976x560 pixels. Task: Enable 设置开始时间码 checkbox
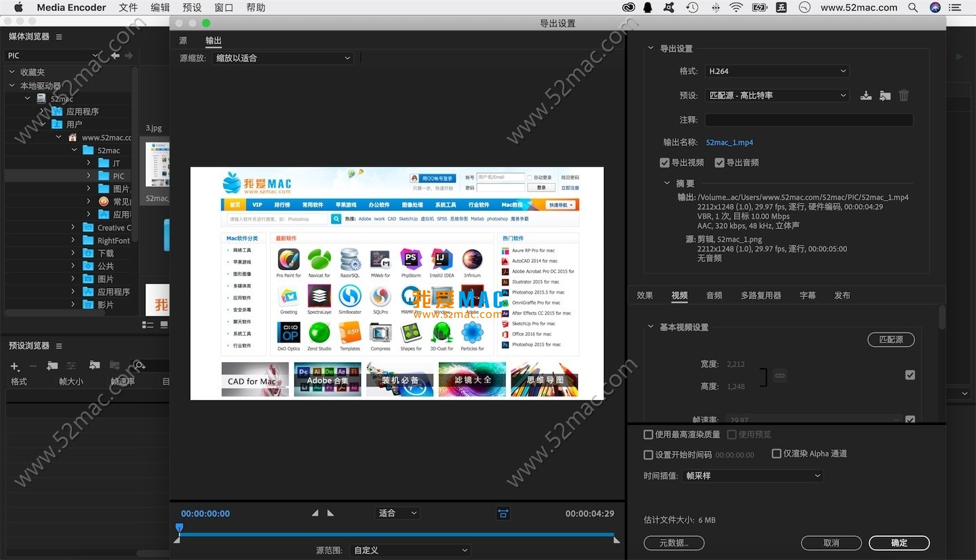tap(648, 454)
